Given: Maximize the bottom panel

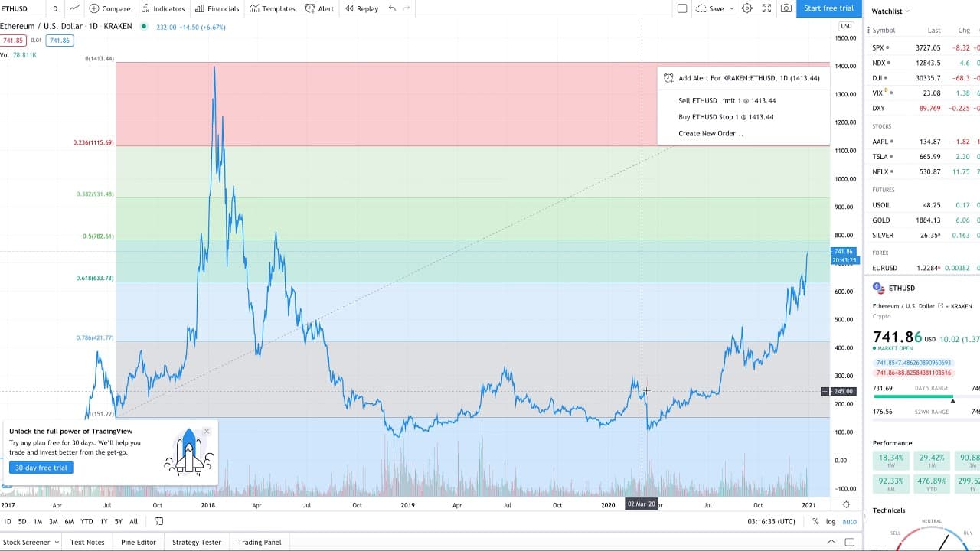Looking at the screenshot, I should pyautogui.click(x=848, y=543).
